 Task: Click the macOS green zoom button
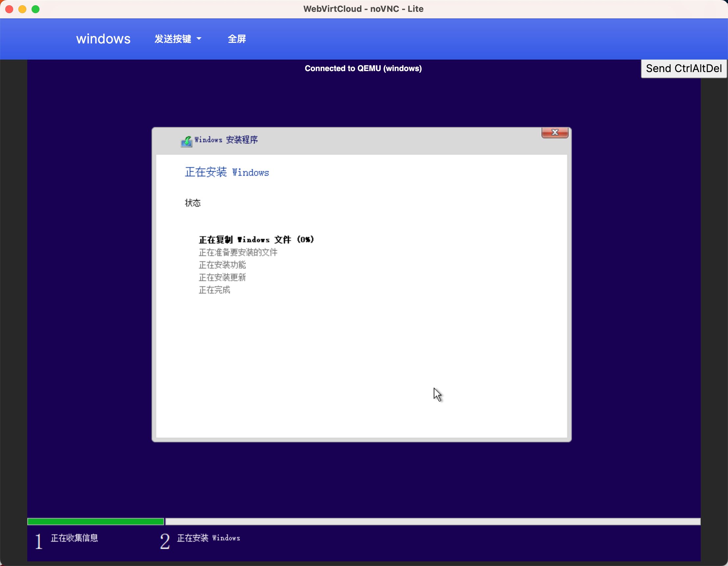tap(36, 9)
